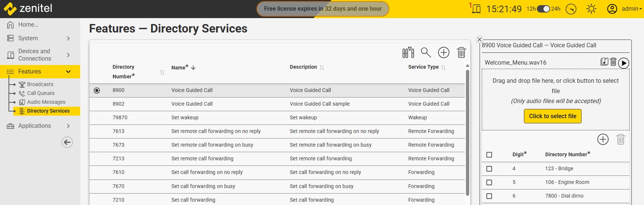Screen dimensions: 644x205
Task: Select row 7213 Set remote call forwarding
Action: [277, 159]
